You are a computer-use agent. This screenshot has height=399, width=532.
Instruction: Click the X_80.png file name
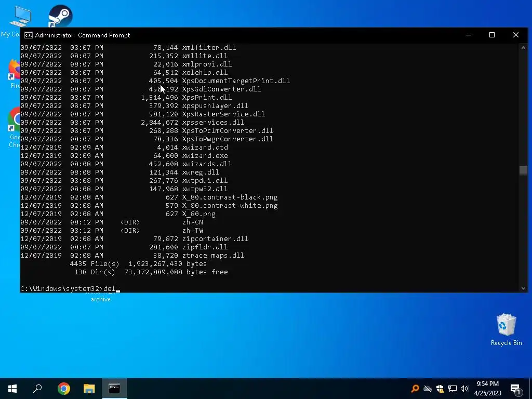(199, 214)
